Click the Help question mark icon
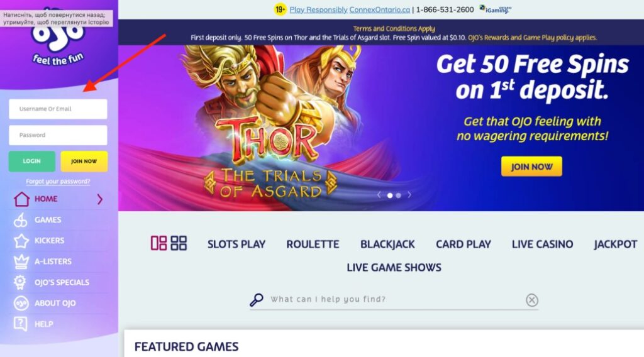Screen dimensions: 644x357 (21, 324)
